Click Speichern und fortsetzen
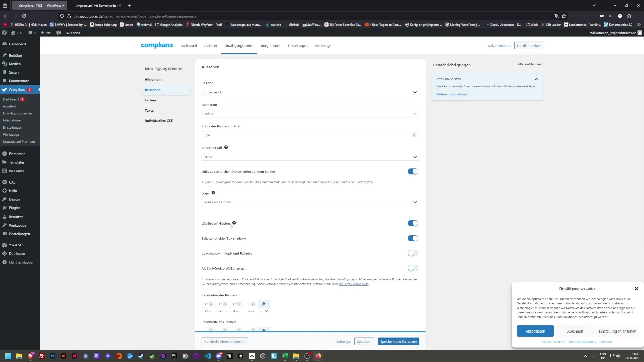The image size is (644, 362). (x=398, y=341)
